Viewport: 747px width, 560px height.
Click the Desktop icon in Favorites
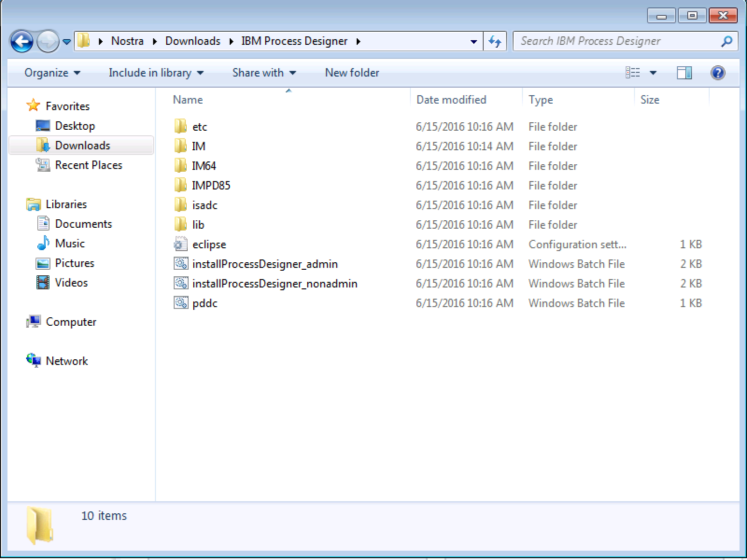43,126
